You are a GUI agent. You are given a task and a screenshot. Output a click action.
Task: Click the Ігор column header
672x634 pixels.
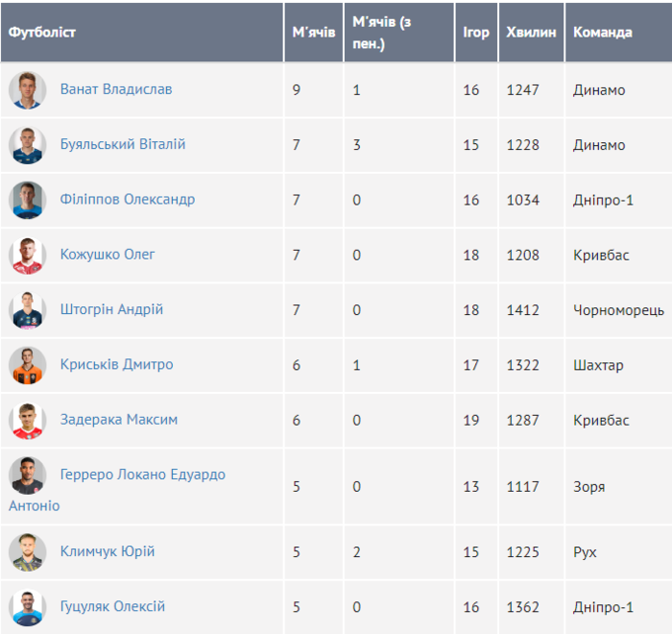point(475,32)
